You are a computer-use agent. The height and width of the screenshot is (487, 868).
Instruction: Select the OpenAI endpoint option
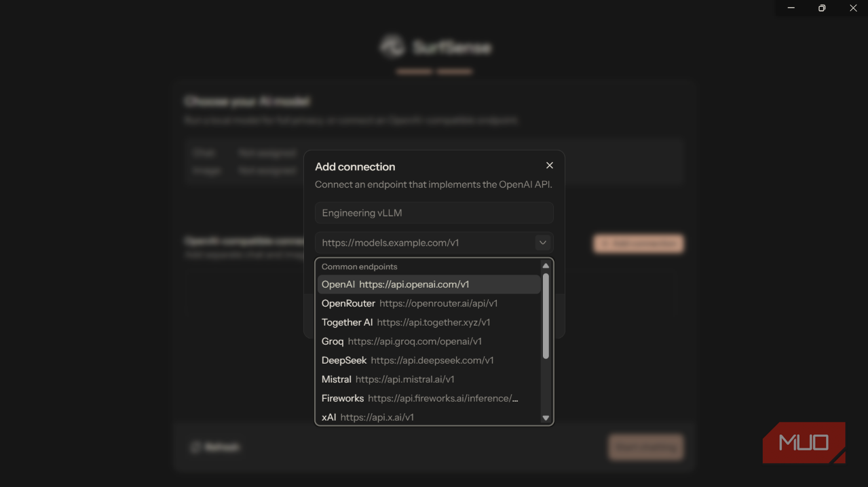coord(429,284)
